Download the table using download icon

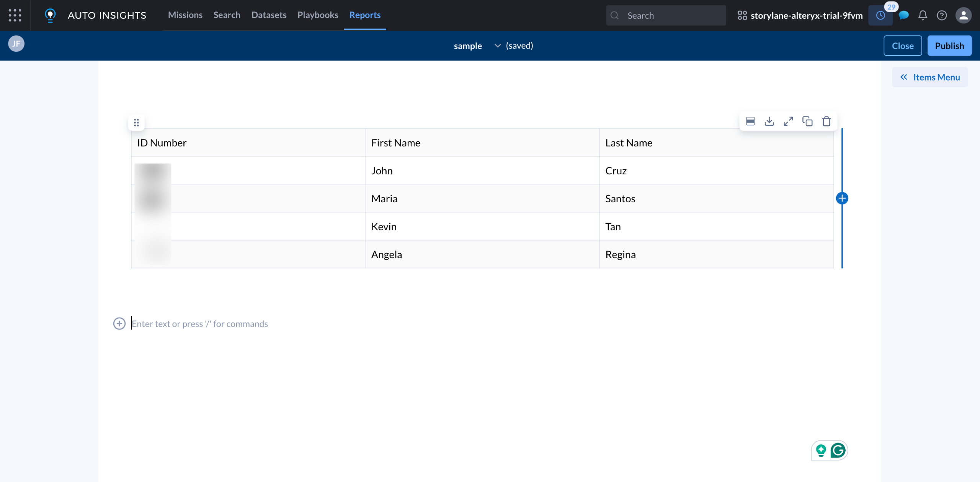tap(769, 121)
